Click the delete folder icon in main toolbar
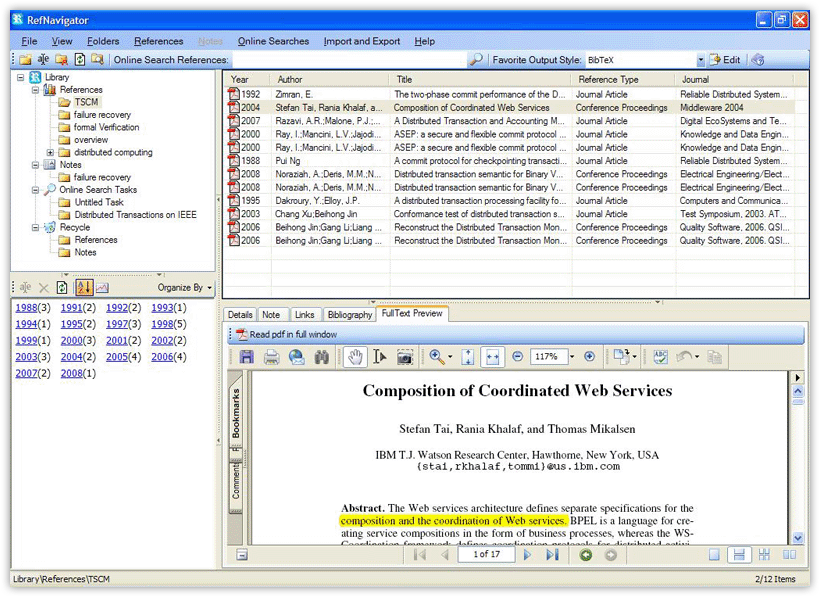The width and height of the screenshot is (820, 597). pyautogui.click(x=62, y=60)
